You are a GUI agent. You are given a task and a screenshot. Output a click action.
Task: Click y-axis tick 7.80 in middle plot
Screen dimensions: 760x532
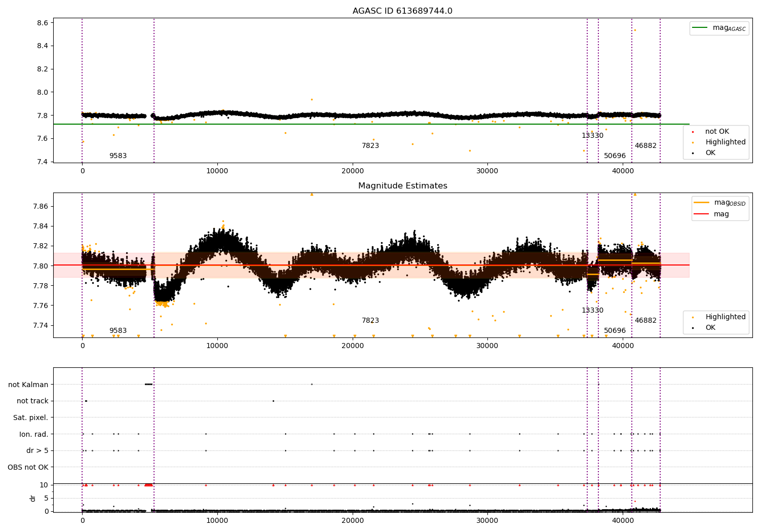[x=41, y=266]
